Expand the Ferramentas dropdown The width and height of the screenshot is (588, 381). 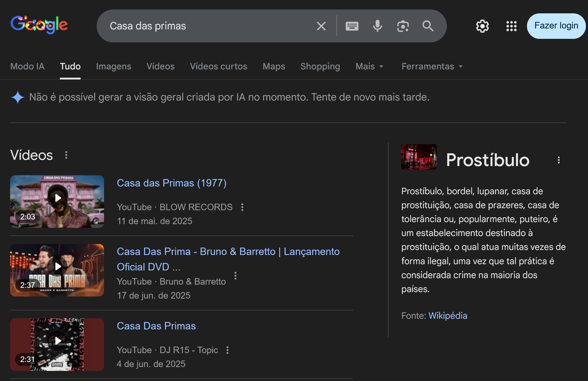pos(432,66)
